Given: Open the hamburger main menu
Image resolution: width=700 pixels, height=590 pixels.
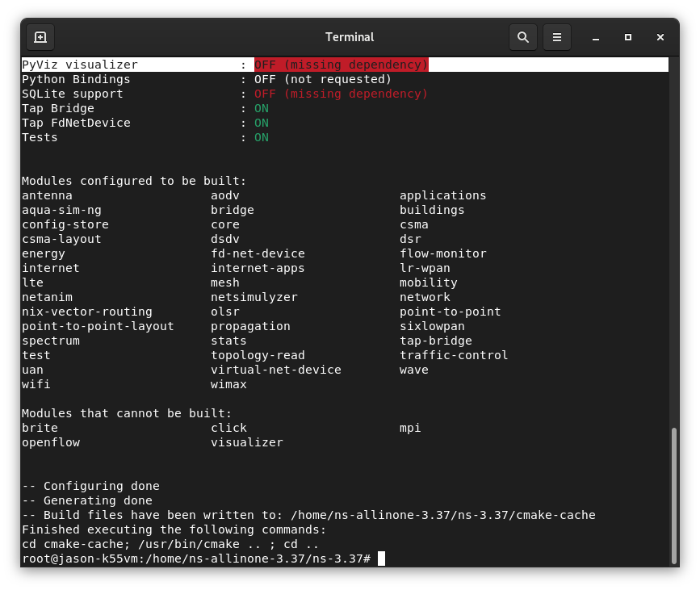Looking at the screenshot, I should point(557,37).
